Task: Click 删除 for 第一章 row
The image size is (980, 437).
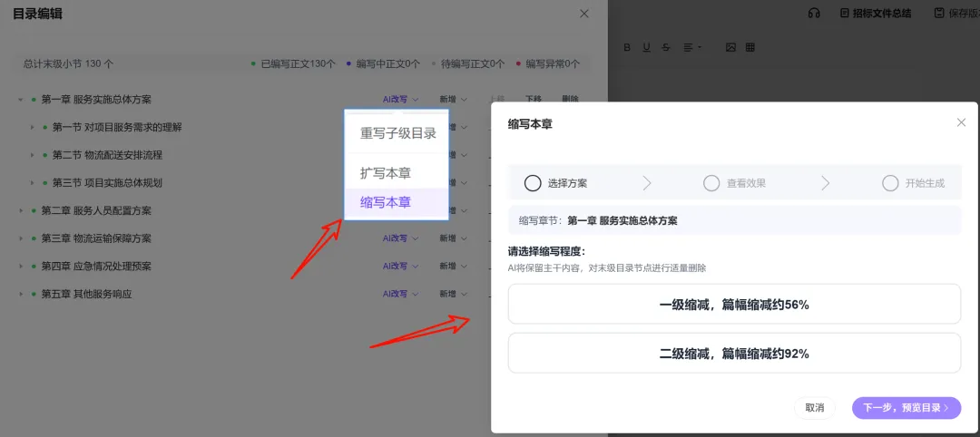Action: click(570, 99)
